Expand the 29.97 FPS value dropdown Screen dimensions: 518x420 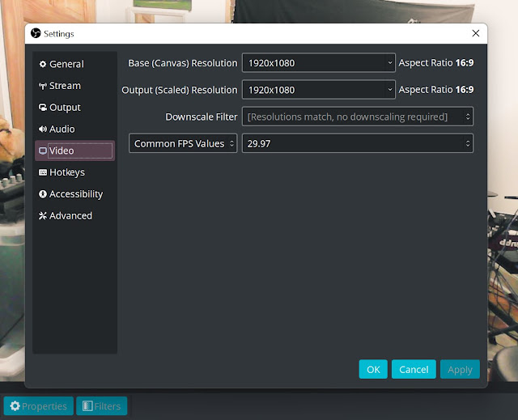point(357,143)
